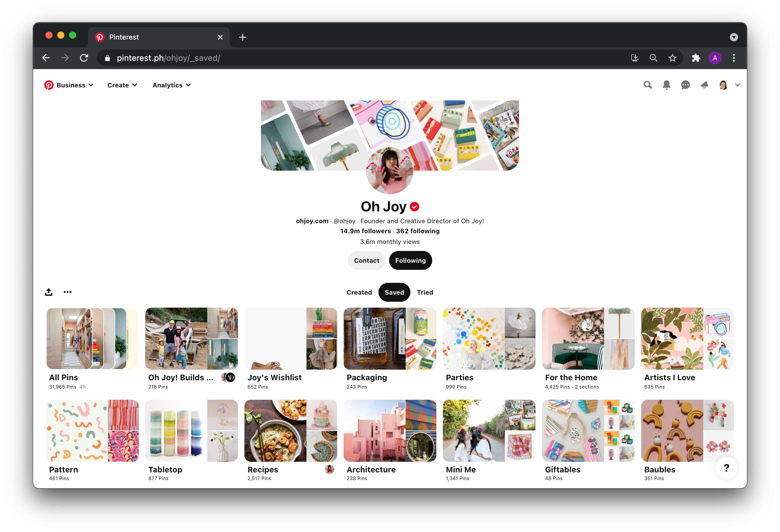Expand the Analytics dropdown menu
The image size is (780, 532).
[172, 85]
